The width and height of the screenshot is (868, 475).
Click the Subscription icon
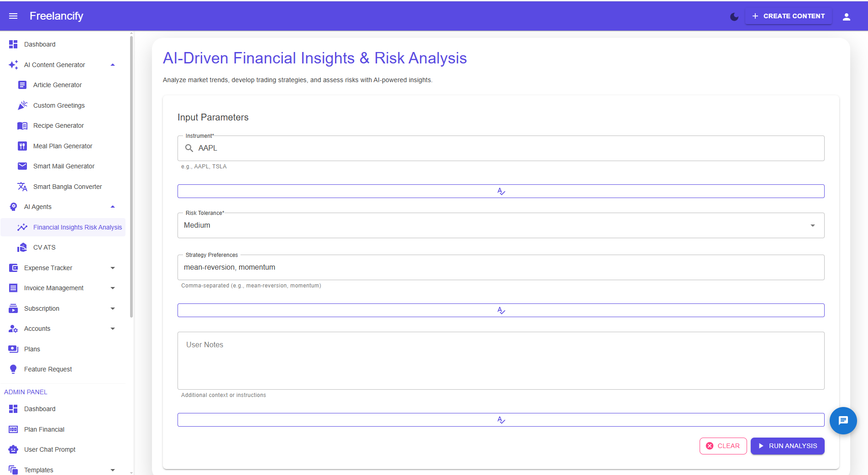click(x=13, y=308)
